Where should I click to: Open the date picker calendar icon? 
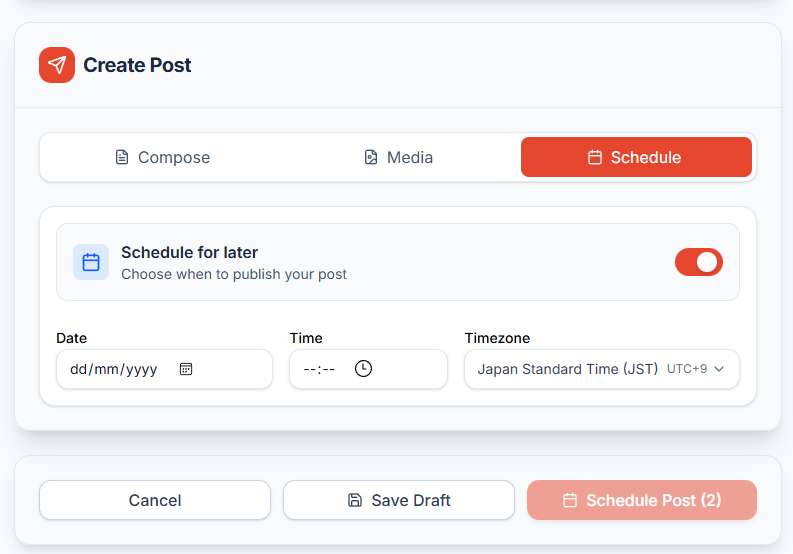(x=186, y=369)
